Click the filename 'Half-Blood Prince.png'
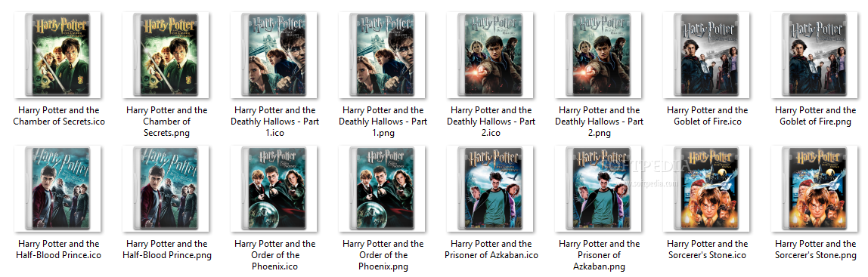 point(166,249)
